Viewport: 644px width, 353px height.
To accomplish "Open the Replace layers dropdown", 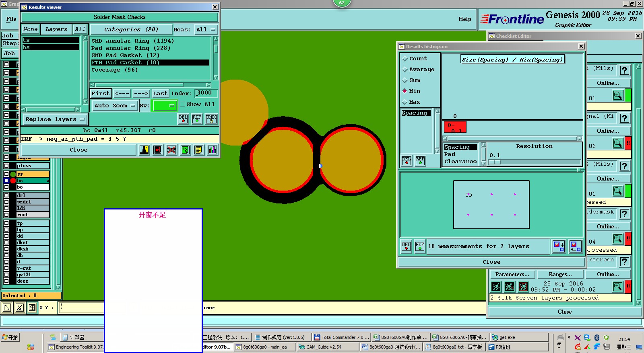I will pyautogui.click(x=55, y=119).
